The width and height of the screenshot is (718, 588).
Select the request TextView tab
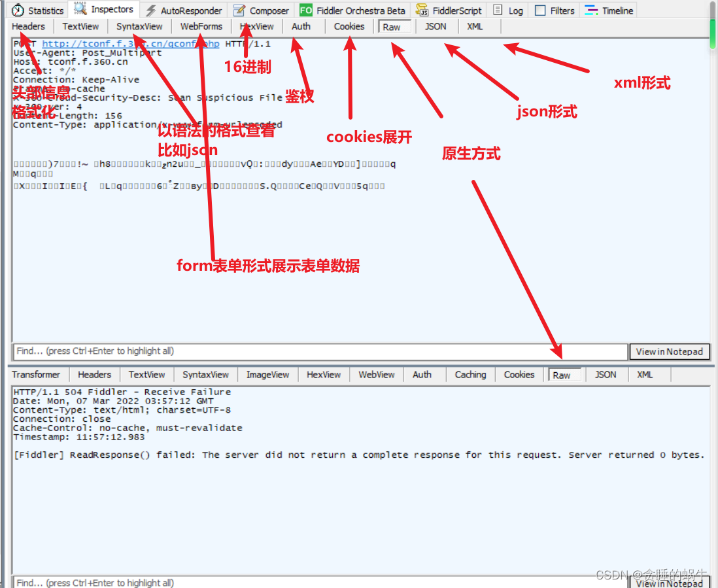click(x=80, y=27)
